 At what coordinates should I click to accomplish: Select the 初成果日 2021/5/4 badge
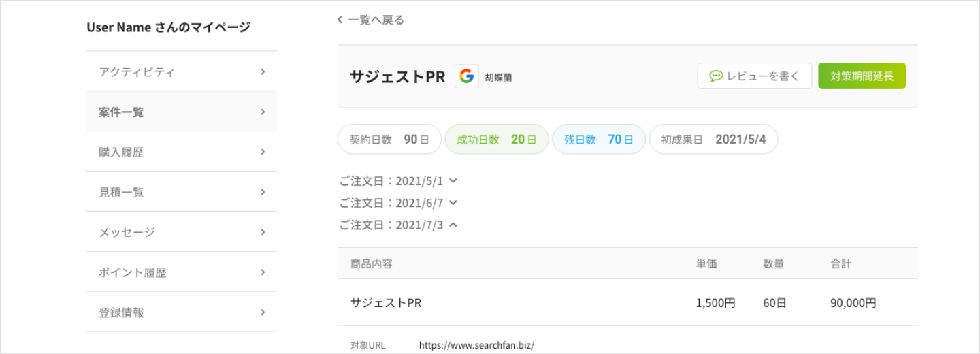[713, 140]
